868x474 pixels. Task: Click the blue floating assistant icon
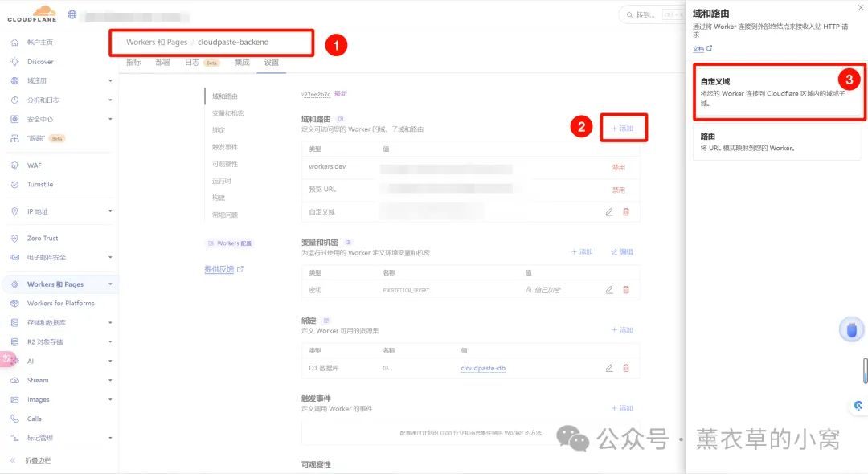click(851, 329)
